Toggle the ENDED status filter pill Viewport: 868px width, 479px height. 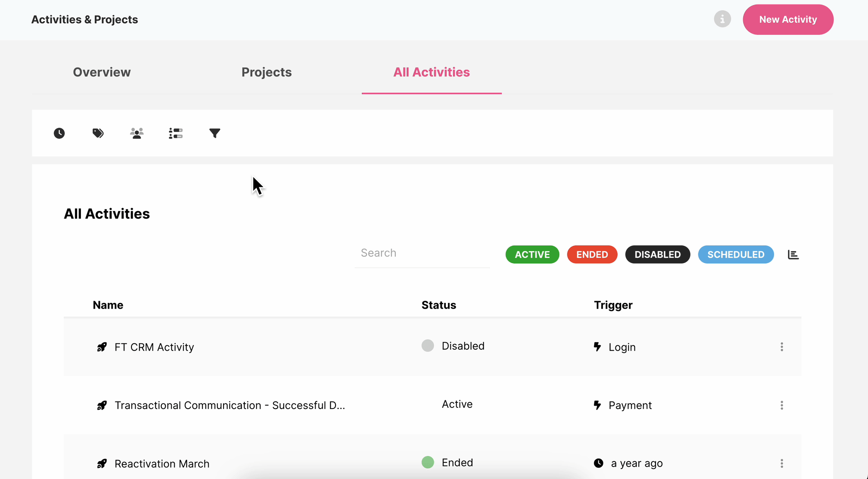click(592, 254)
